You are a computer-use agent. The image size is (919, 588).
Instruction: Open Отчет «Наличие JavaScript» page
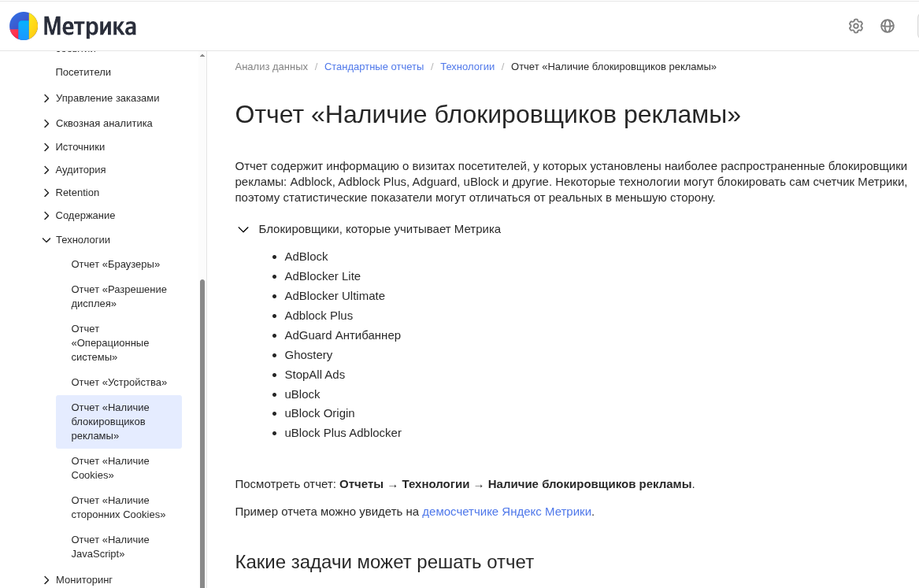(110, 546)
